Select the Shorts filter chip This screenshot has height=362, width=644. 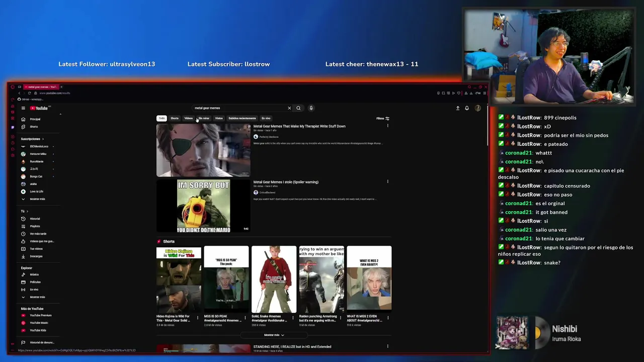tap(175, 118)
